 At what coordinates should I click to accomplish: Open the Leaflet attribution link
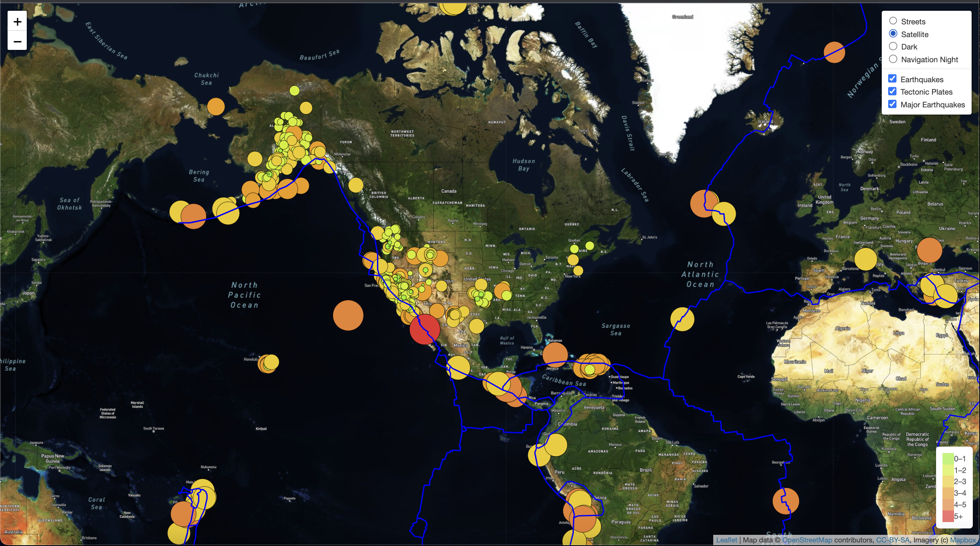pos(728,540)
